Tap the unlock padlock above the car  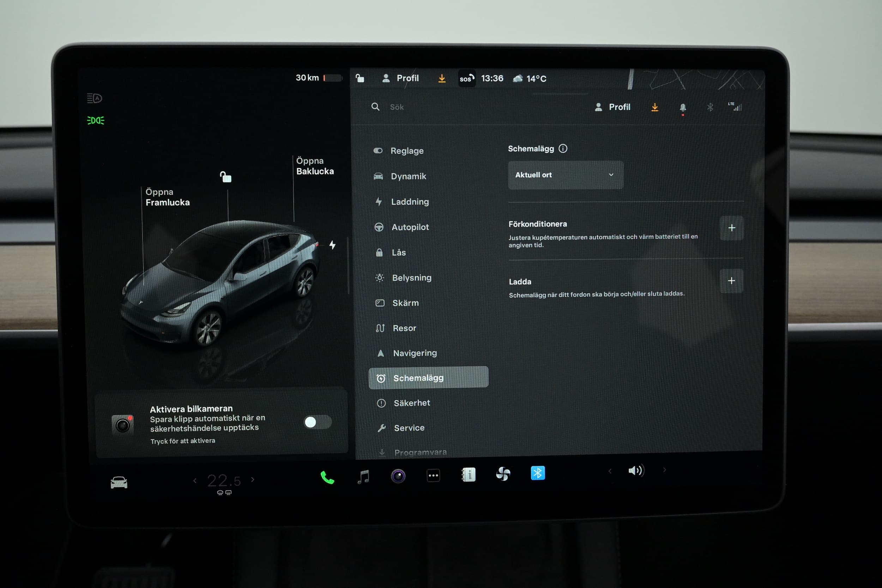(226, 177)
